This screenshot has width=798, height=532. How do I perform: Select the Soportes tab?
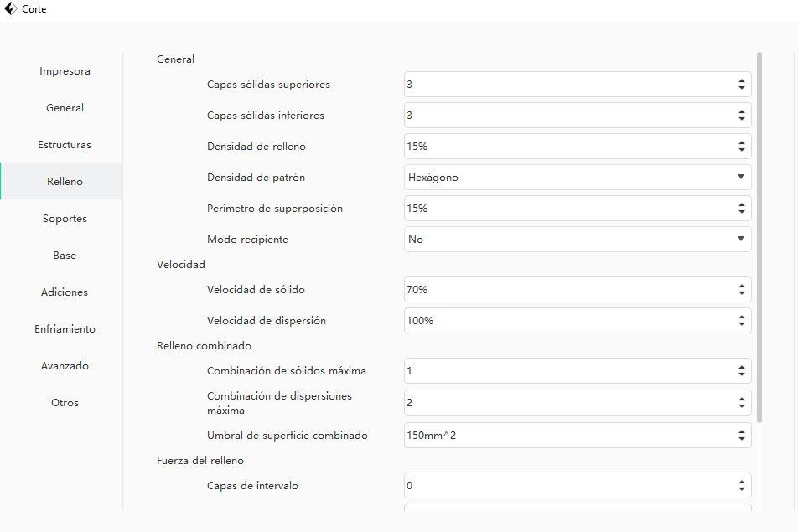pos(65,219)
